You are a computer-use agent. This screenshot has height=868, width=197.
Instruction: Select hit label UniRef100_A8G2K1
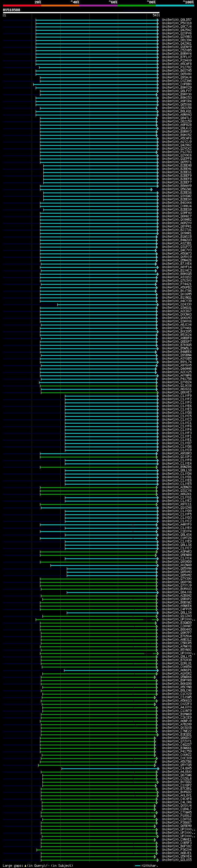[176, 494]
